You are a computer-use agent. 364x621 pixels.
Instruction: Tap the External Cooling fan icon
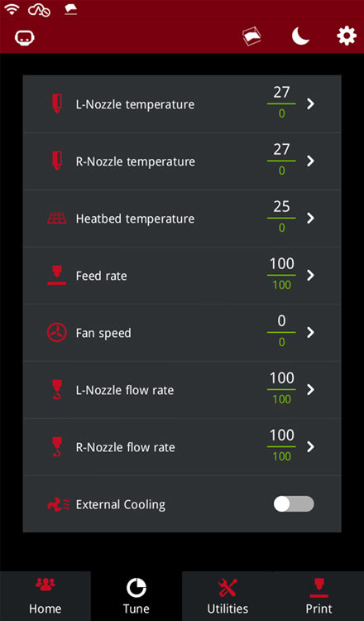coord(58,504)
